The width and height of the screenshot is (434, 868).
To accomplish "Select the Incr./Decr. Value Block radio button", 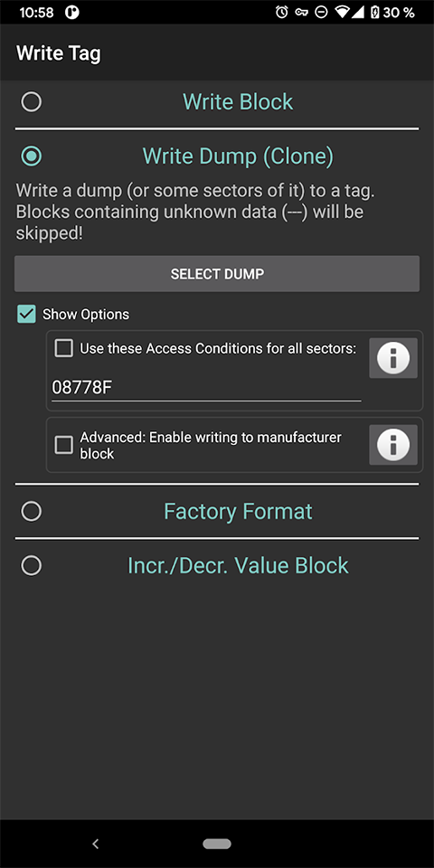I will 31,566.
